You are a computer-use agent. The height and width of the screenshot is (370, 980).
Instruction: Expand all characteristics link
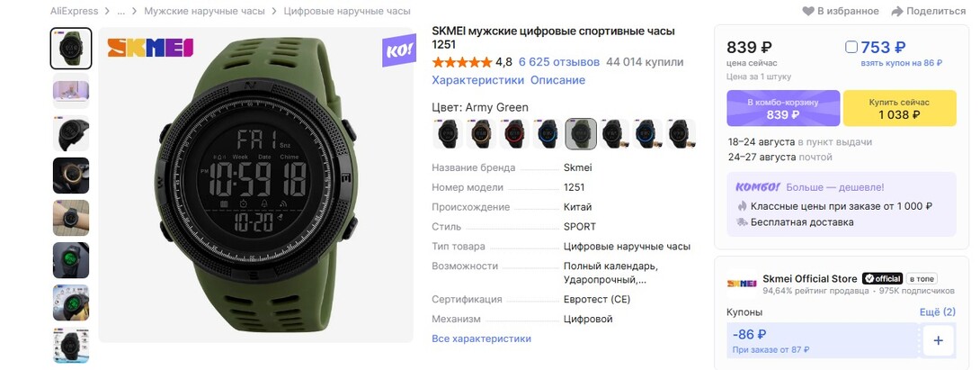(481, 338)
